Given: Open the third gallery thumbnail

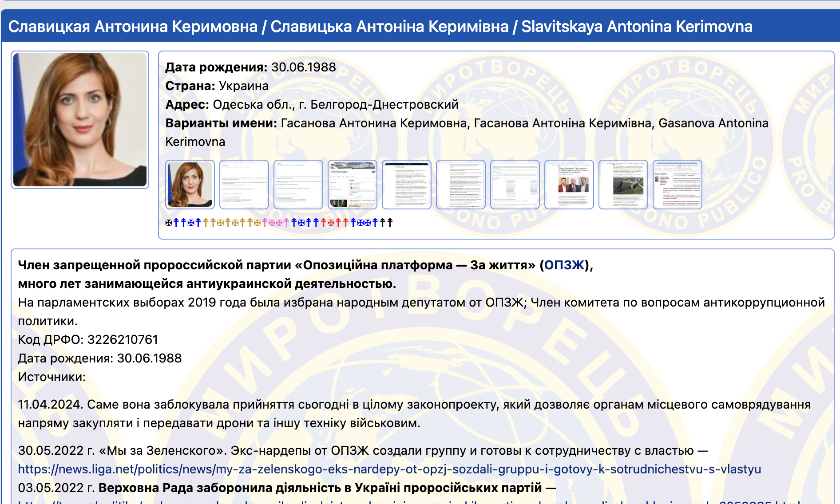Looking at the screenshot, I should pos(298,185).
